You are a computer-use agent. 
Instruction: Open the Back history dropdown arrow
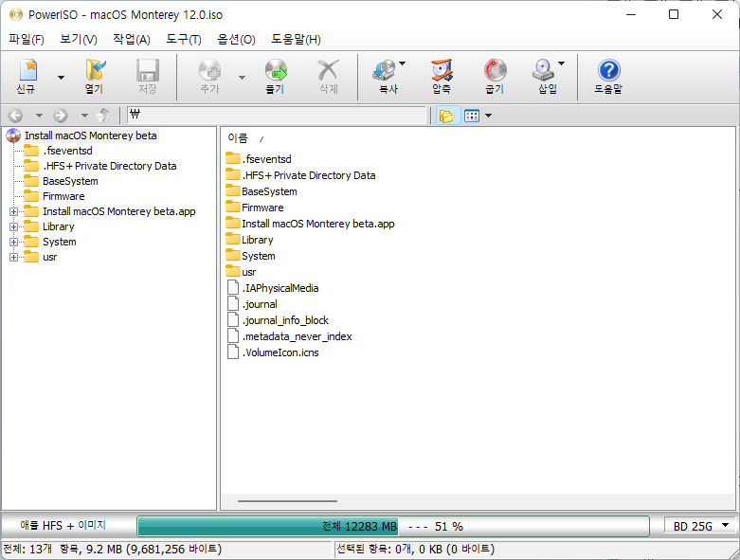coord(39,116)
